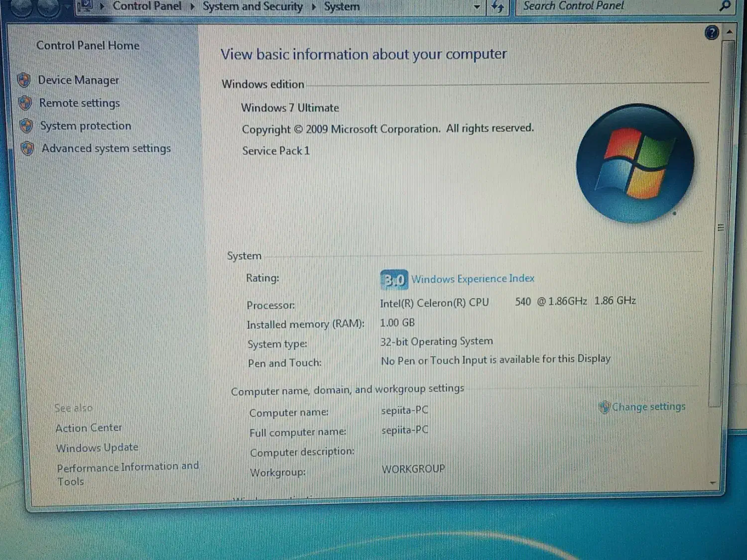
Task: Click the shield icon beside Device Manager
Action: [24, 80]
